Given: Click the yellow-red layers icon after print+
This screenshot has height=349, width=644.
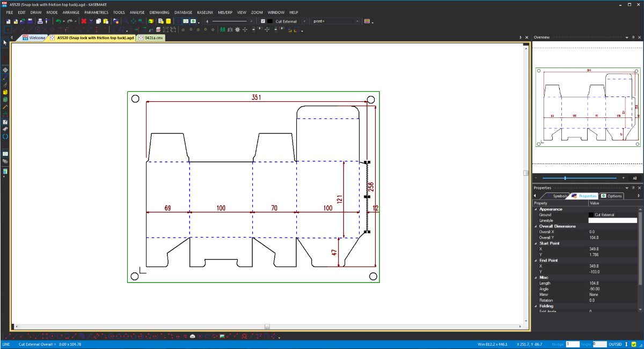Looking at the screenshot, I should point(367,21).
